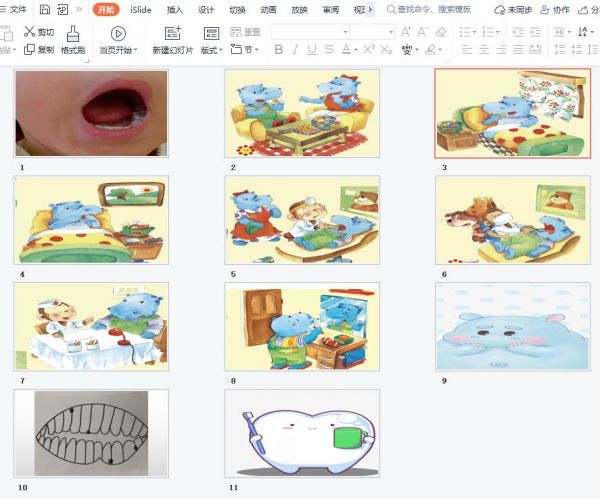Toggle subscript X₂ button
Viewport: 600px width, 499px height.
[386, 49]
